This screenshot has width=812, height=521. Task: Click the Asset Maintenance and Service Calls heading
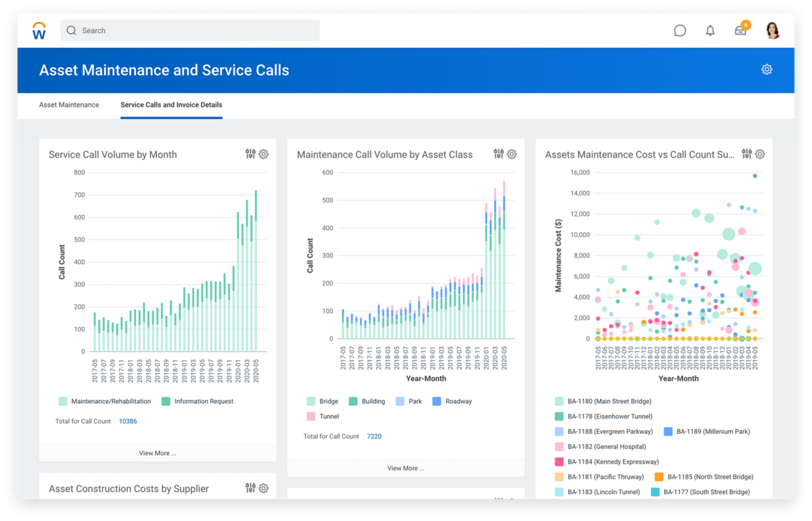point(164,70)
